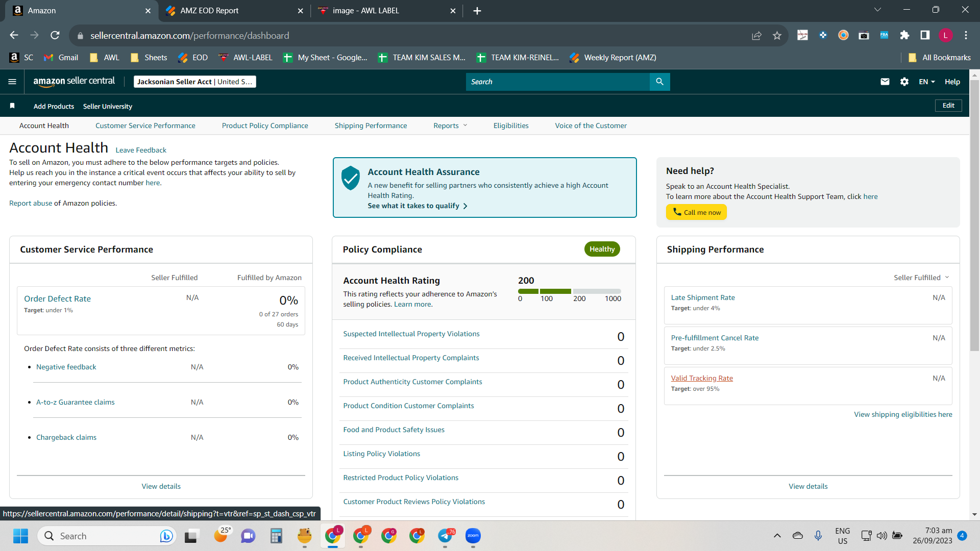Open the Chrome extensions puzzle menu
Screen dimensions: 980x551
pyautogui.click(x=904, y=35)
